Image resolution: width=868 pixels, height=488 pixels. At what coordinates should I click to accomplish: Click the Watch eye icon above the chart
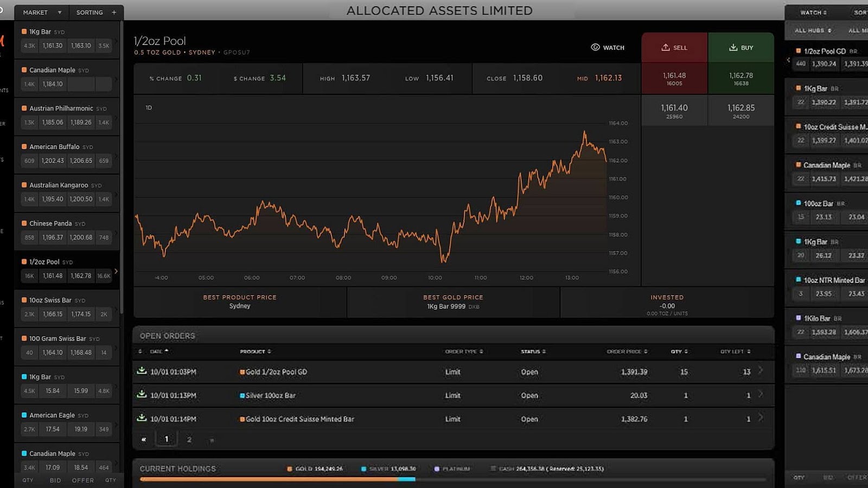[x=594, y=48]
